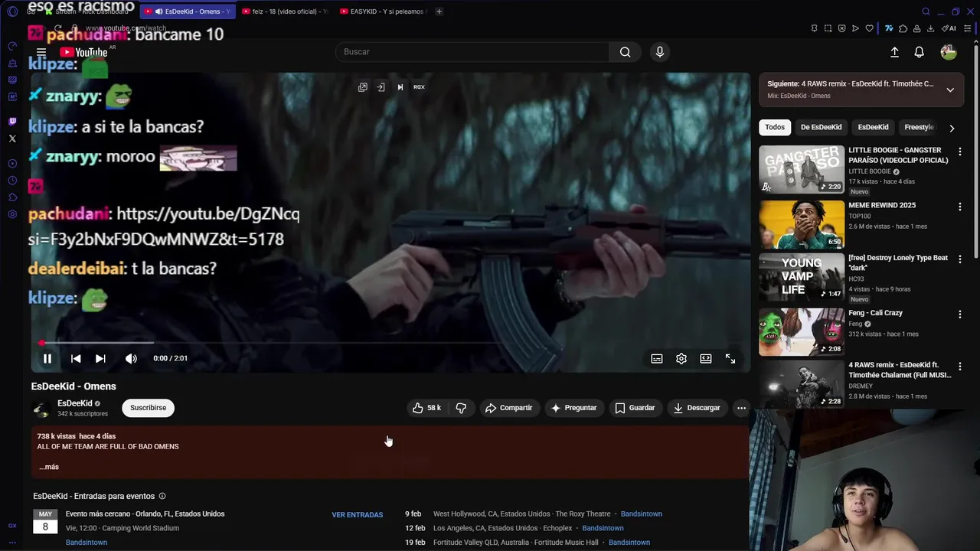This screenshot has height=551, width=980.
Task: Like the video with 58 k likes
Action: click(426, 408)
